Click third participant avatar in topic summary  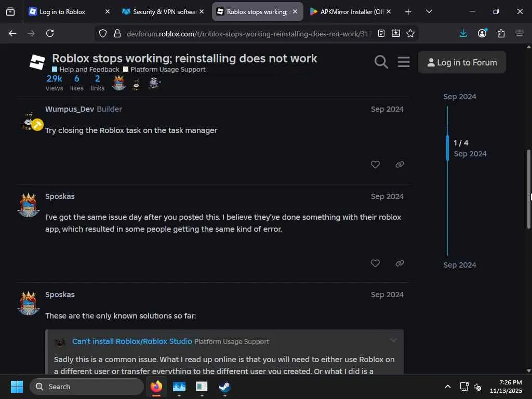click(154, 83)
